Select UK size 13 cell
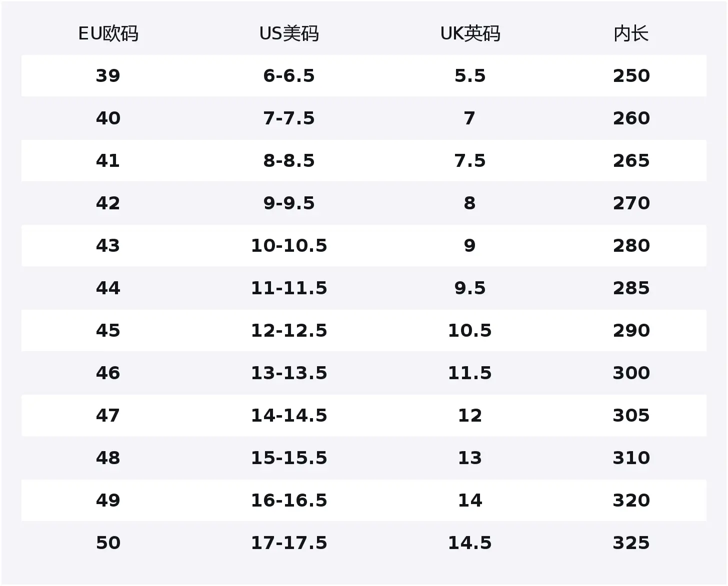The width and height of the screenshot is (728, 586). pyautogui.click(x=470, y=458)
